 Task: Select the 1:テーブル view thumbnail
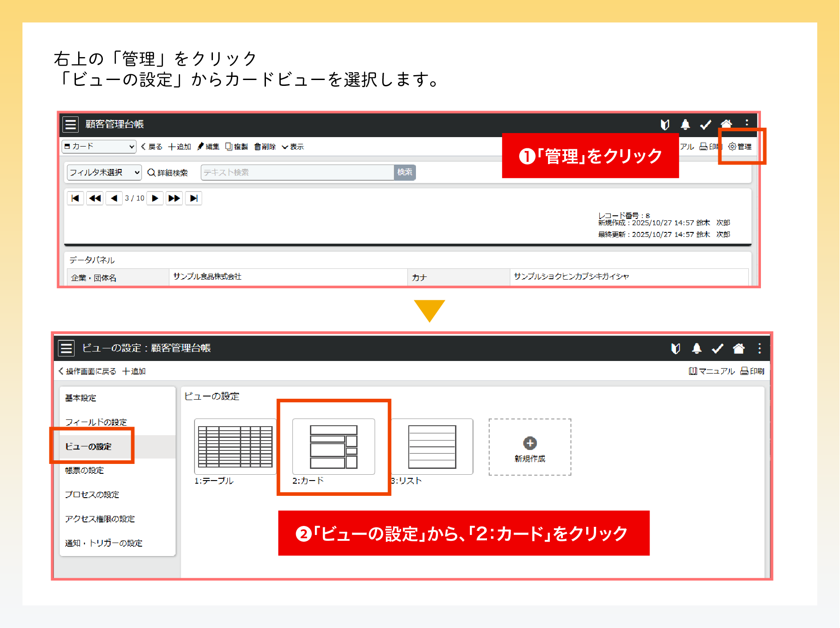235,447
